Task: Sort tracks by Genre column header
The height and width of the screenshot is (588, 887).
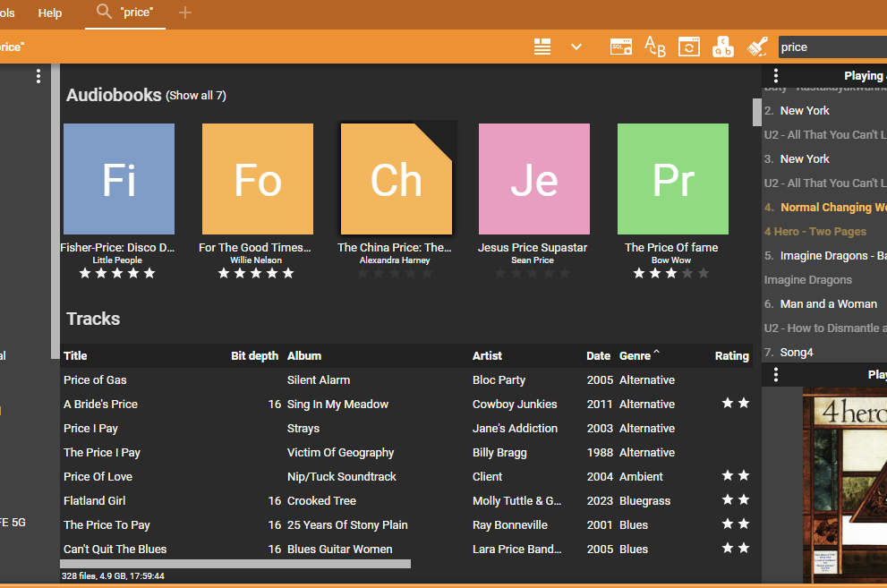Action: 635,355
